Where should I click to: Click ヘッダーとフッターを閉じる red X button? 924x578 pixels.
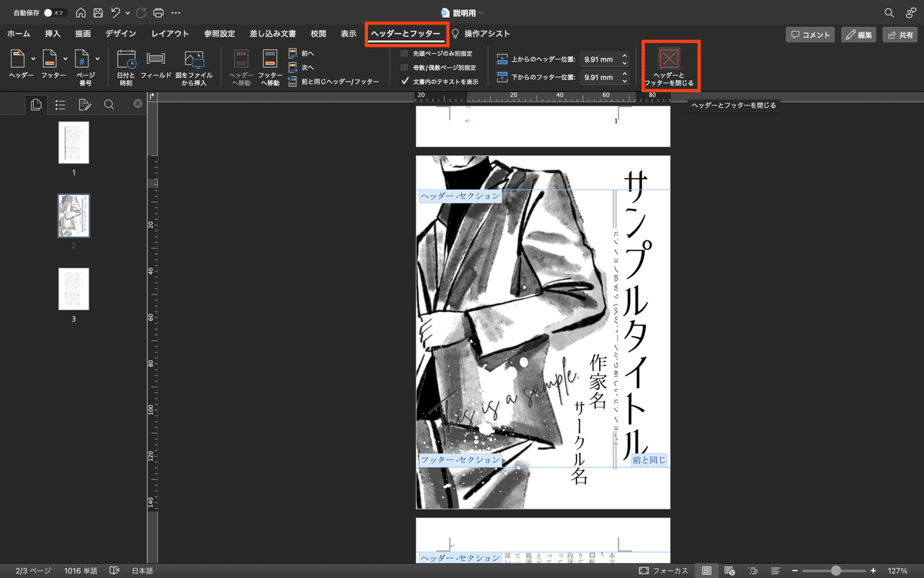pyautogui.click(x=668, y=68)
